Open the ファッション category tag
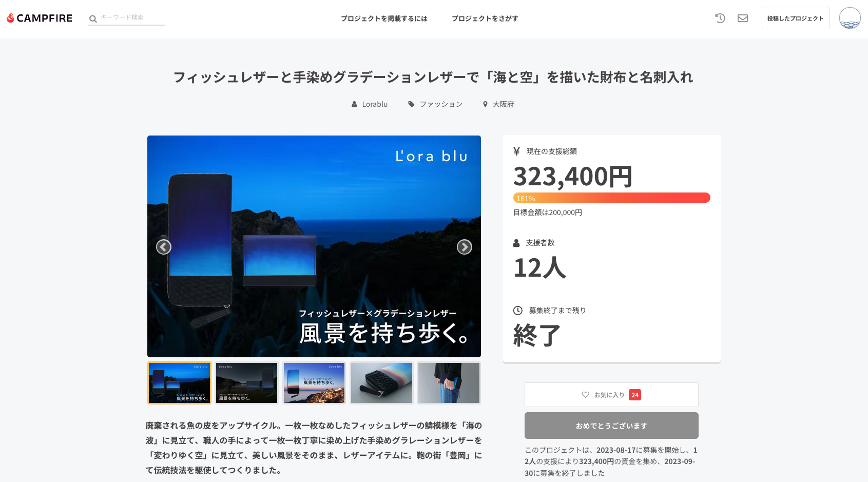The image size is (868, 482). (x=440, y=104)
